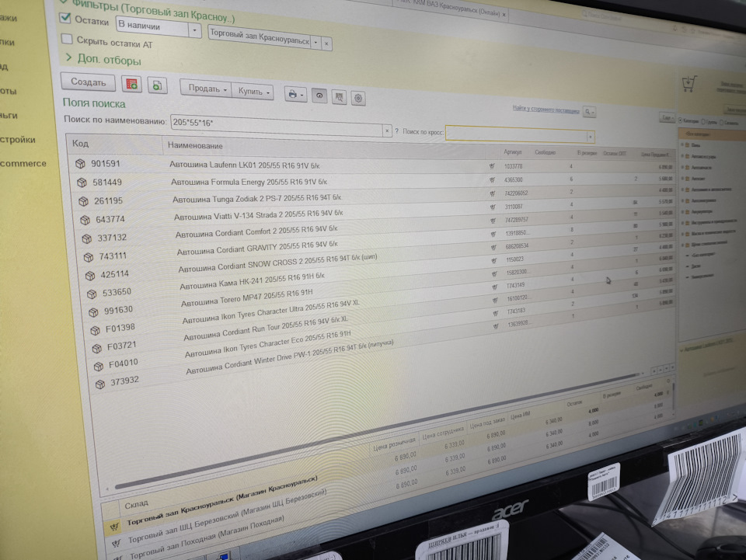
Task: Open the Торговый зал Красноуральск dropdown arrow
Action: point(316,42)
